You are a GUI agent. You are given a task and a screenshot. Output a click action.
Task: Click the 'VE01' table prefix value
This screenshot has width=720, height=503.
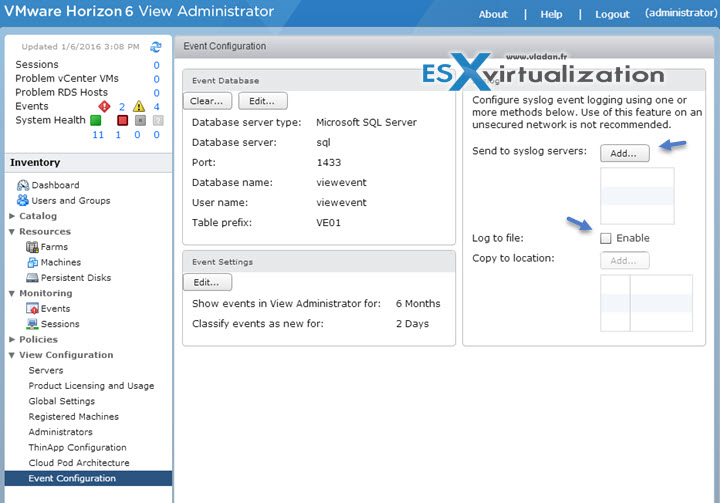(x=328, y=223)
